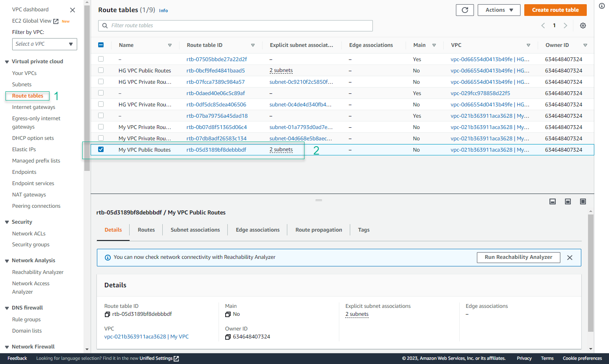Viewport: 609px width, 364px height.
Task: Open EC2 Global View external link icon
Action: [x=56, y=21]
